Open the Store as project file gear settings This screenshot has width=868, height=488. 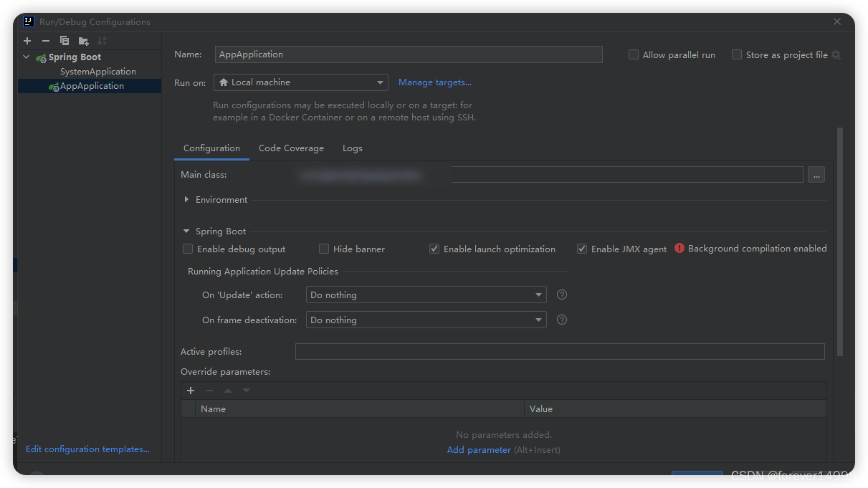coord(836,54)
